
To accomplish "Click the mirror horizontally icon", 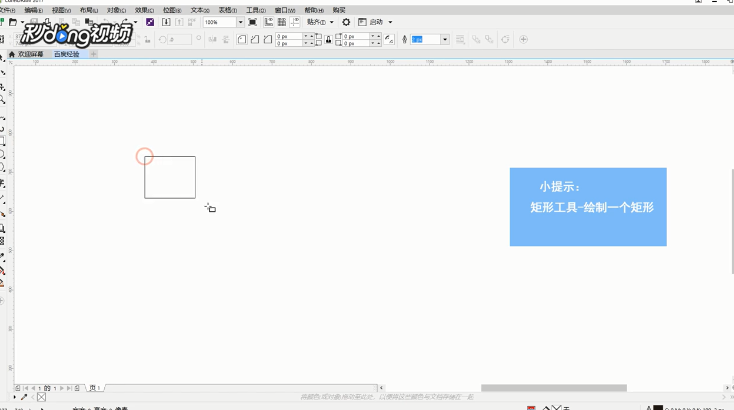I will coord(213,40).
